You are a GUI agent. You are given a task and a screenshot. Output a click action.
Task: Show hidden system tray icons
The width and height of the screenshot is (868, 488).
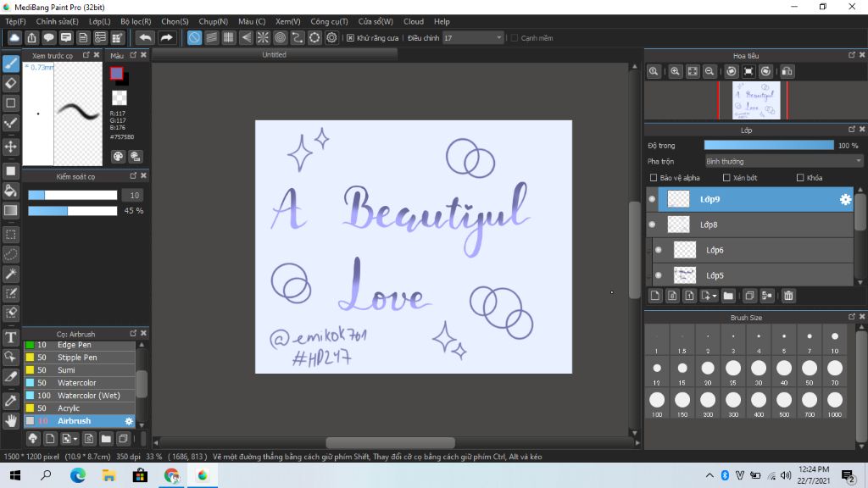pyautogui.click(x=709, y=475)
